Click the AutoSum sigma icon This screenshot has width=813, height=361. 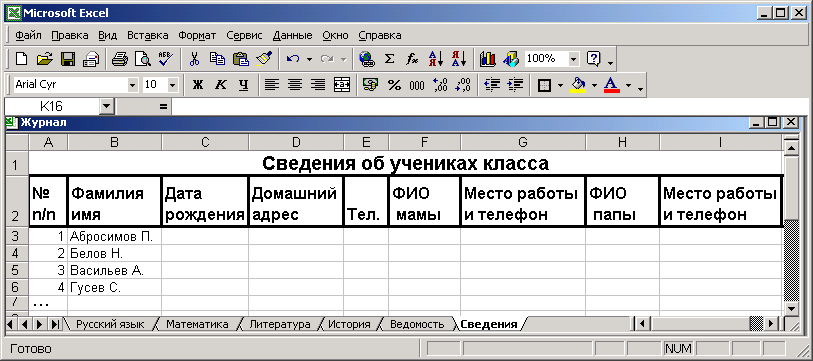[x=389, y=59]
